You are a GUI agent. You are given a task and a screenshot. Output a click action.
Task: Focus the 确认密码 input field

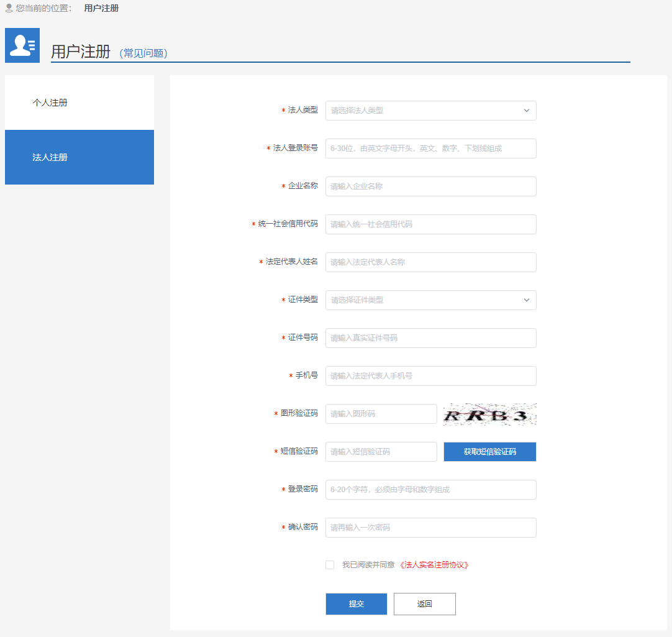430,528
